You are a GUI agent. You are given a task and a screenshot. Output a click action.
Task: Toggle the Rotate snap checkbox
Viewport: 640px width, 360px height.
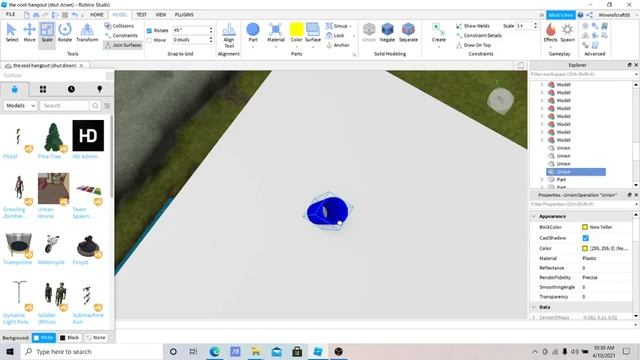tap(149, 31)
